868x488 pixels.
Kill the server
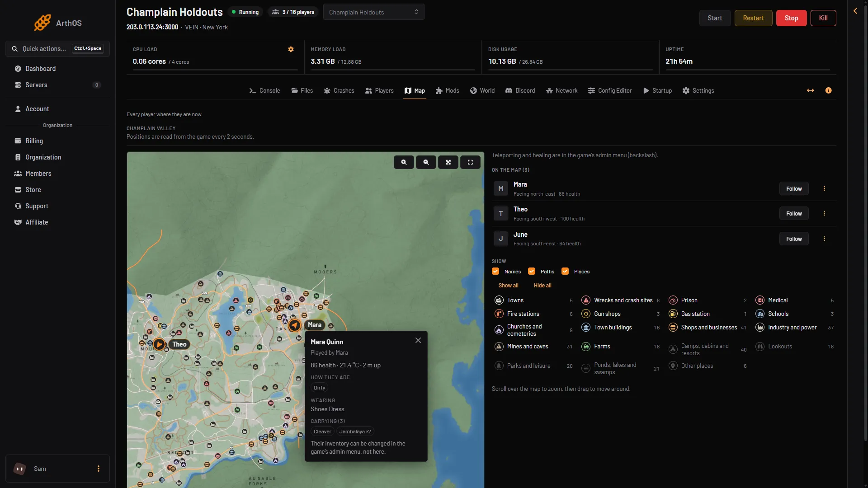[x=823, y=18]
